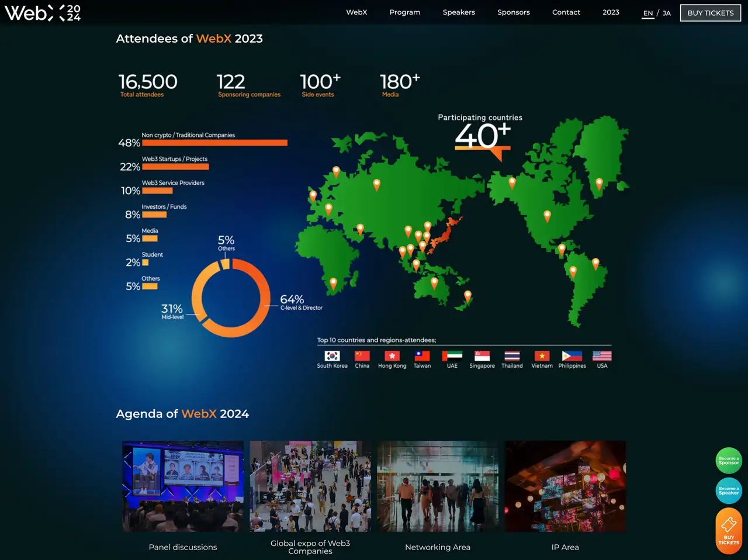The height and width of the screenshot is (560, 748).
Task: Click the Singapore flag icon
Action: pos(482,355)
